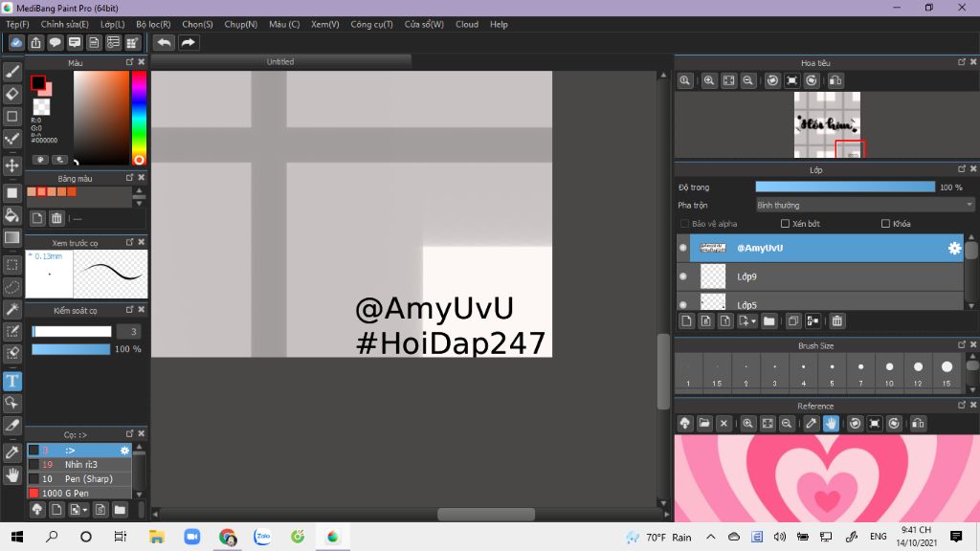Zoom out on the Navigator panel
This screenshot has height=551, width=980.
coord(747,80)
